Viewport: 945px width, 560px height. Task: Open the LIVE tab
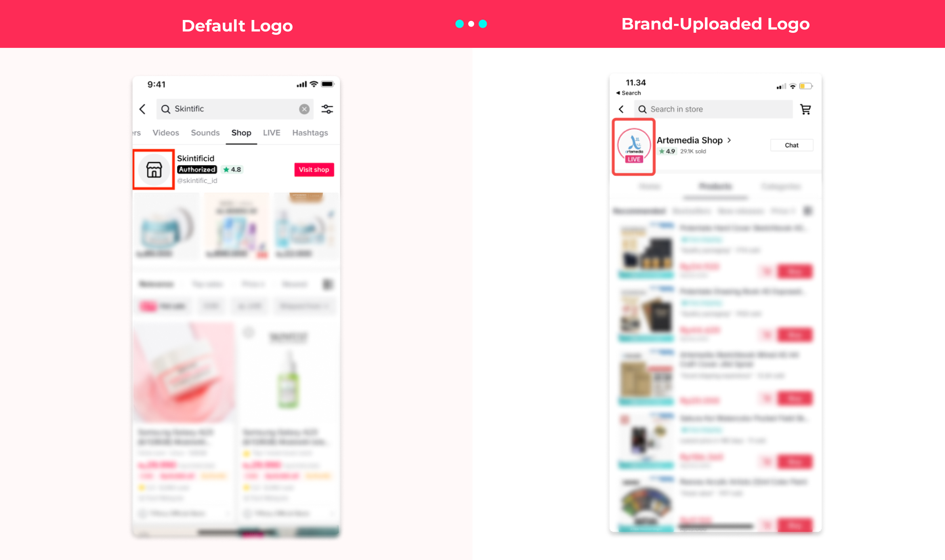point(271,133)
